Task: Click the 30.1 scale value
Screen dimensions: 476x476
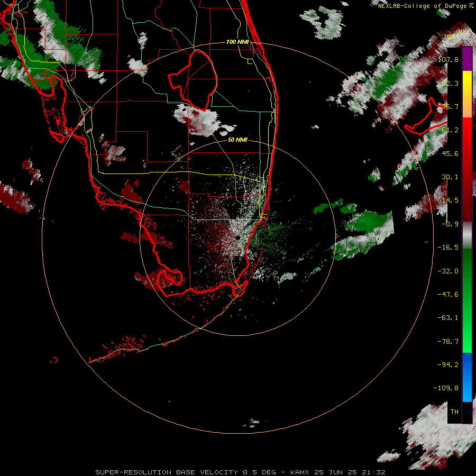Action: (450, 177)
